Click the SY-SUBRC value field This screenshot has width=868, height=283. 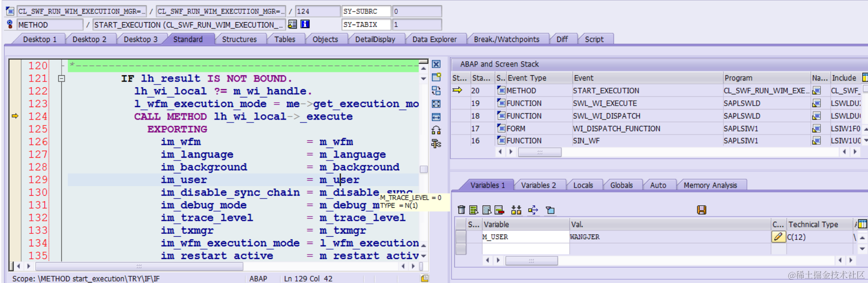pos(417,11)
